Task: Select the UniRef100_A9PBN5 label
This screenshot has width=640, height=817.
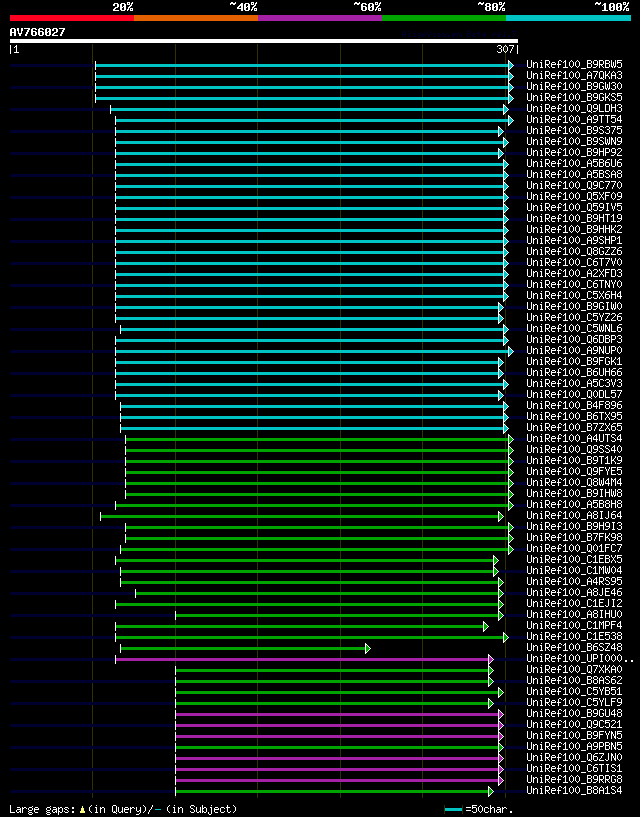Action: tap(574, 747)
